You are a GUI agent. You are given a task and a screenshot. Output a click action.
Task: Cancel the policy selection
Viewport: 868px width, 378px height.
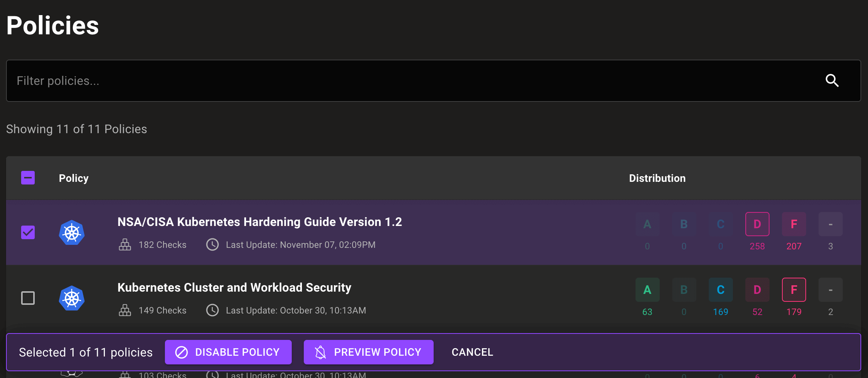tap(472, 352)
